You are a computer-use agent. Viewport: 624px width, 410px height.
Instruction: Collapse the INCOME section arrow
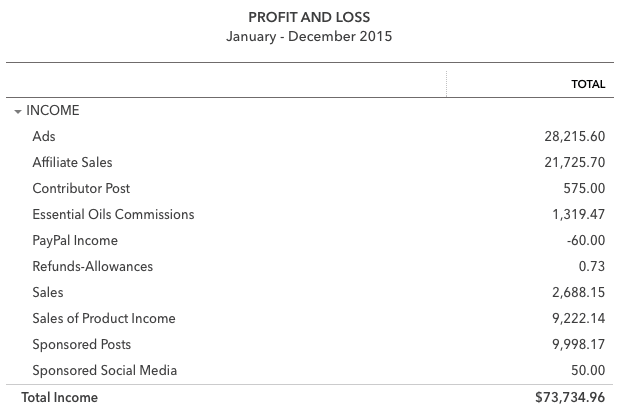click(18, 111)
